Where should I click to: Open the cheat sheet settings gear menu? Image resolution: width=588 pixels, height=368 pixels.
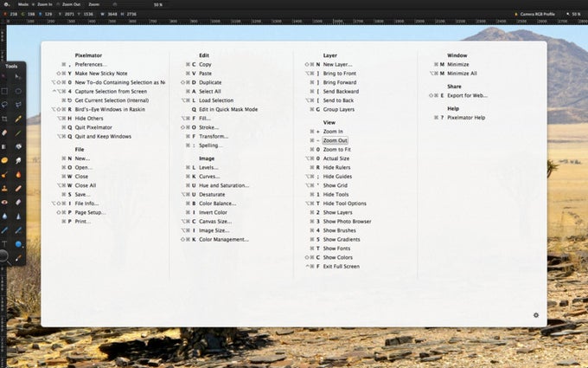[x=536, y=315]
